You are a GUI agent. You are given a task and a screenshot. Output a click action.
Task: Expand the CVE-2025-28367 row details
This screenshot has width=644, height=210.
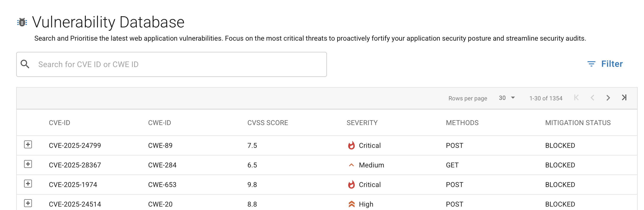(x=28, y=164)
